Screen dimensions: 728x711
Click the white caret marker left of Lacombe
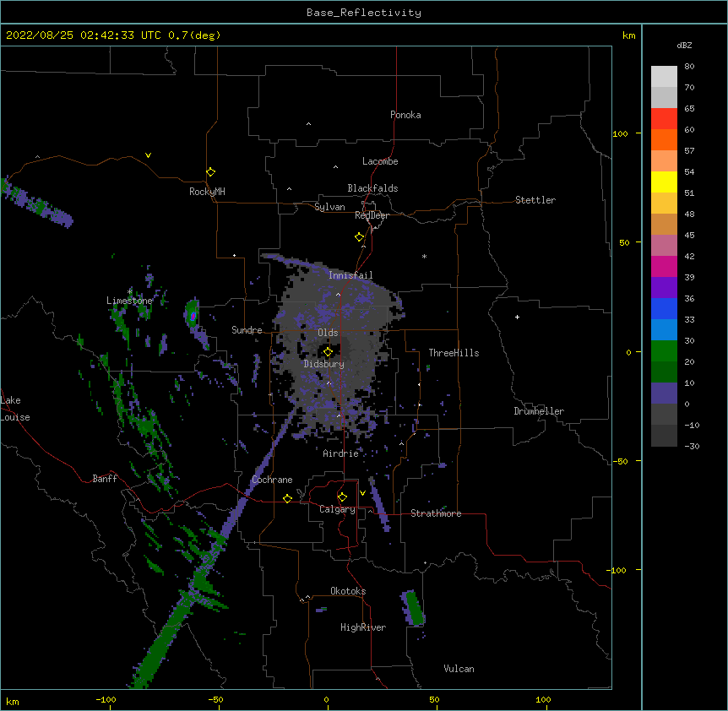click(335, 167)
